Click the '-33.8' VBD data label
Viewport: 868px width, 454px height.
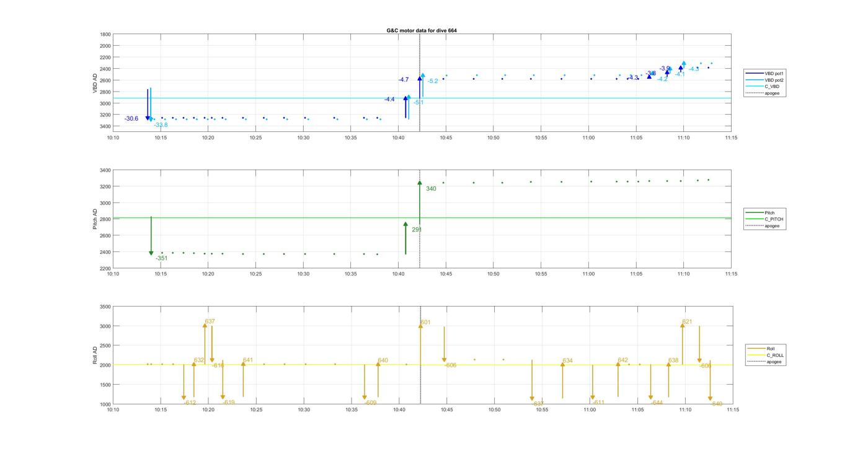tap(161, 125)
